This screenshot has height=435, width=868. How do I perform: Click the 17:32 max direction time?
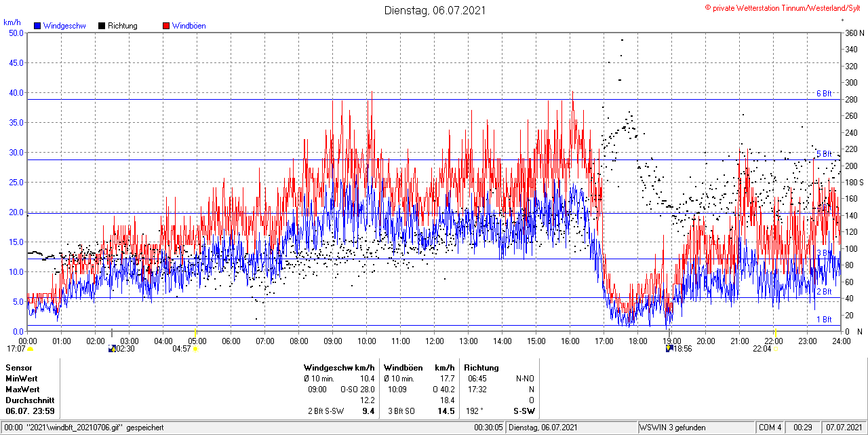pyautogui.click(x=477, y=390)
